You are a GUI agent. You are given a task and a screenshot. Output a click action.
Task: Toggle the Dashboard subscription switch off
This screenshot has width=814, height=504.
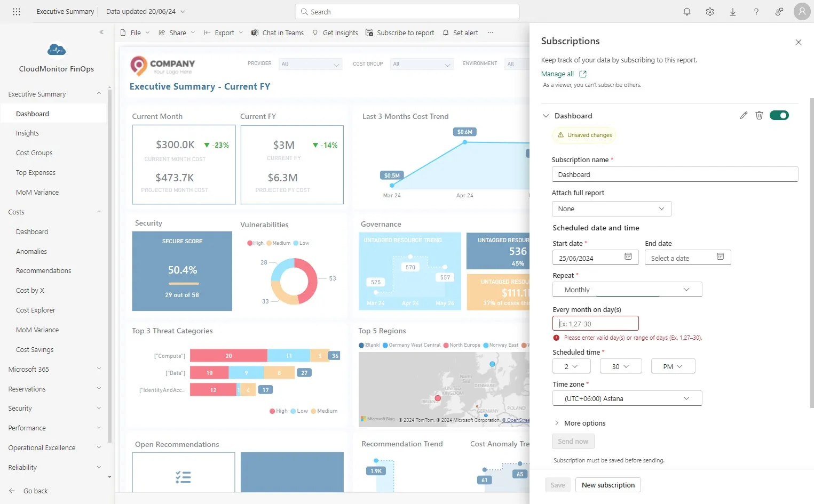pos(779,115)
